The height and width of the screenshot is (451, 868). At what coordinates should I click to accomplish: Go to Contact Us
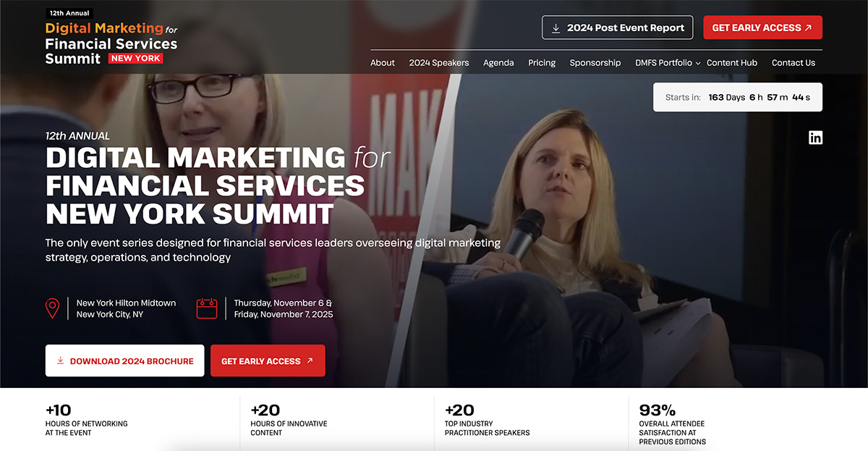(793, 63)
